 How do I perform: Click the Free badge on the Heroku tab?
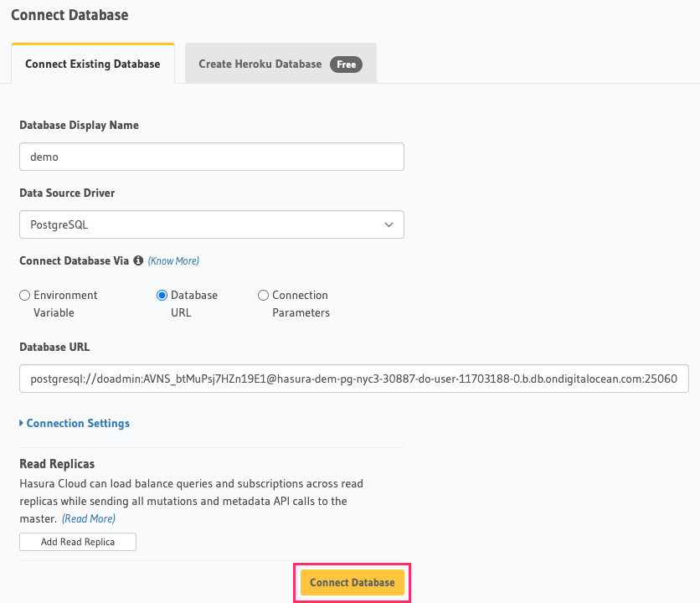tap(346, 64)
